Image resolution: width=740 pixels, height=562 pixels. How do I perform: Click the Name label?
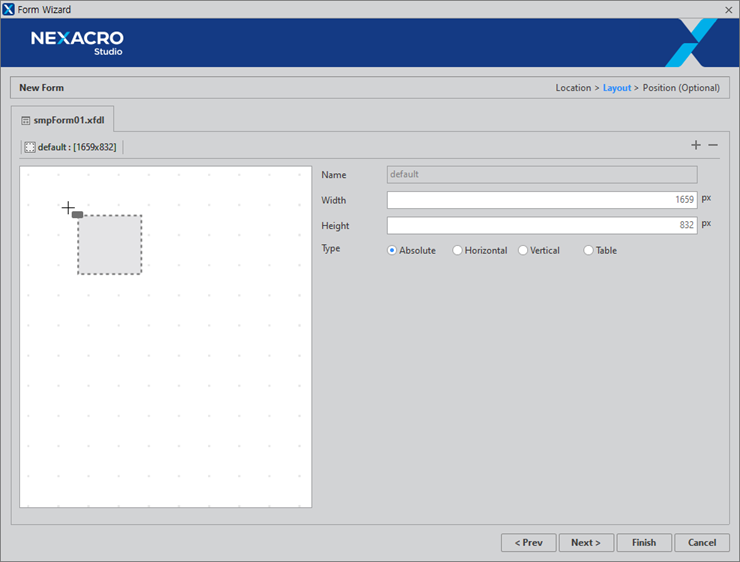[334, 175]
